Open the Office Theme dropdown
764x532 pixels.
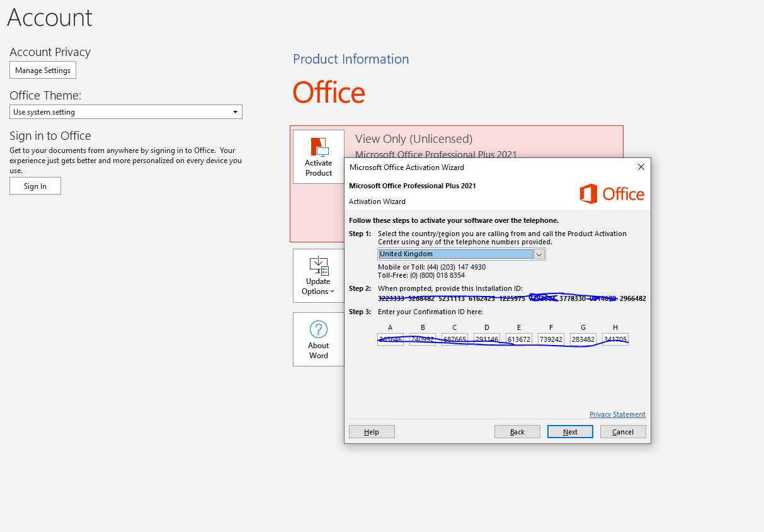(126, 112)
